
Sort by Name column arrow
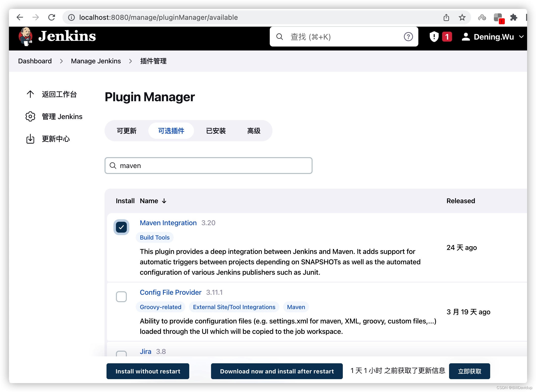pos(164,201)
